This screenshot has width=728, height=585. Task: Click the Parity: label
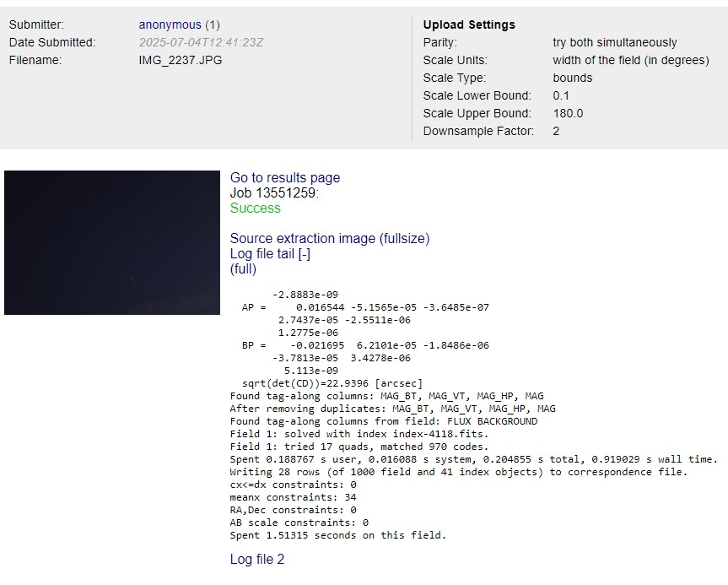[440, 42]
